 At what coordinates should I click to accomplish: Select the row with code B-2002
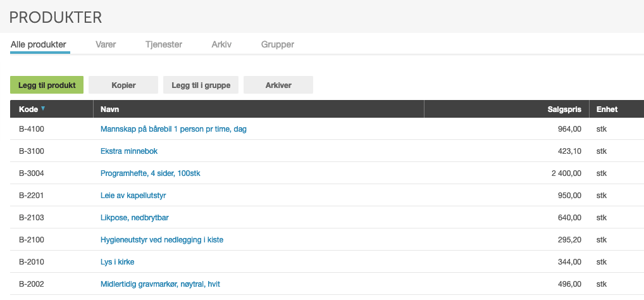coord(327,284)
